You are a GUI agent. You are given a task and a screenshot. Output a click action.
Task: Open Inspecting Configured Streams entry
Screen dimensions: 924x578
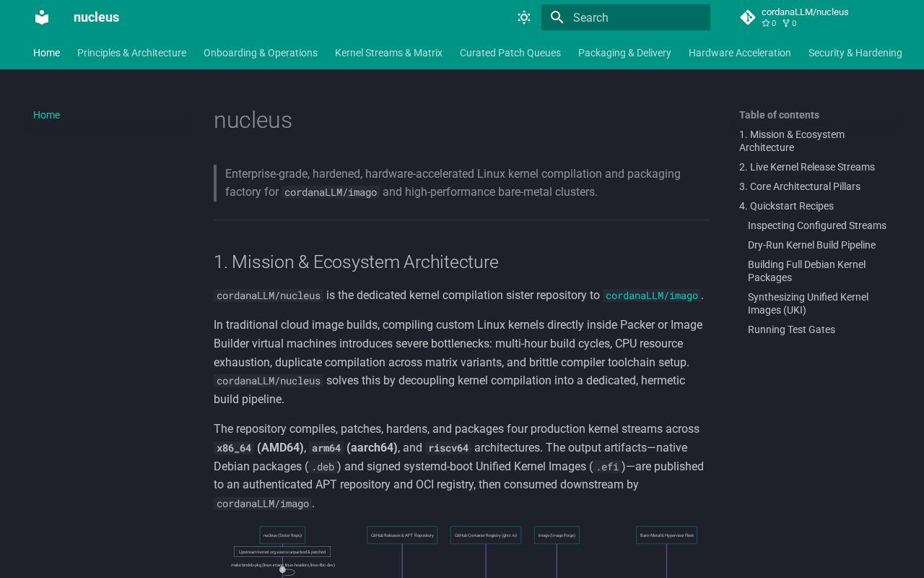[817, 225]
